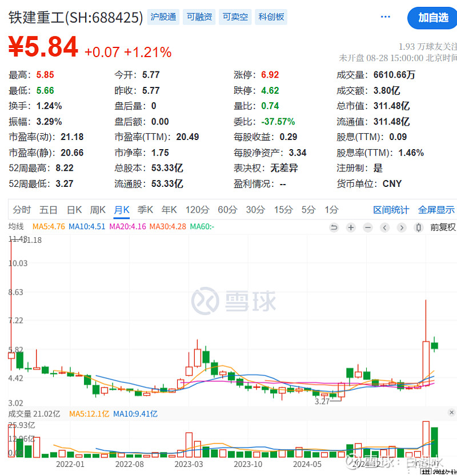The image size is (457, 476).
Task: Select the 60分 interval tab
Action: click(227, 210)
